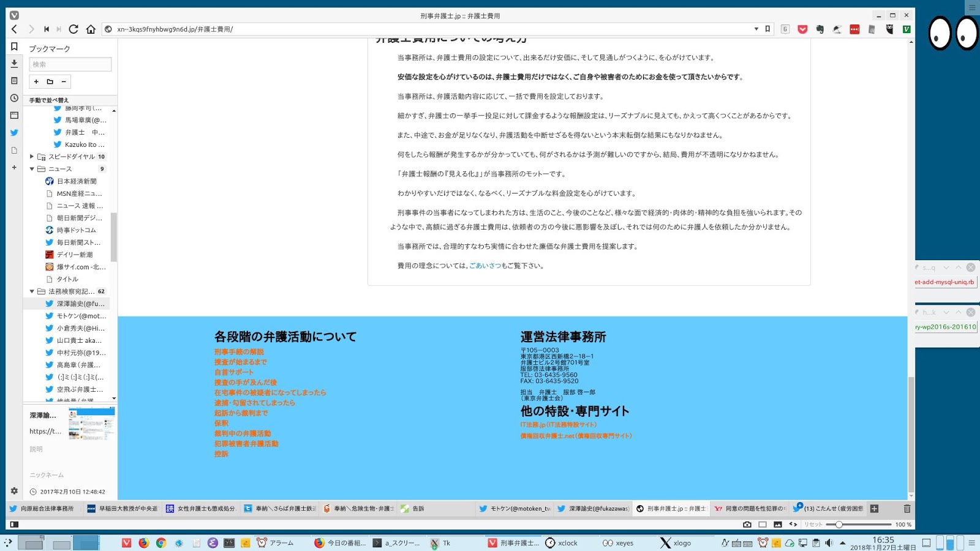Screen dimensions: 980x551
Task: Toggle tab tiling in status bar
Action: pos(763,524)
